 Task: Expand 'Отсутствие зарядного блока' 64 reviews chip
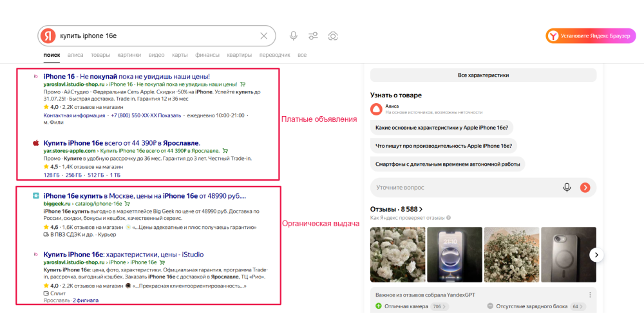tap(578, 306)
